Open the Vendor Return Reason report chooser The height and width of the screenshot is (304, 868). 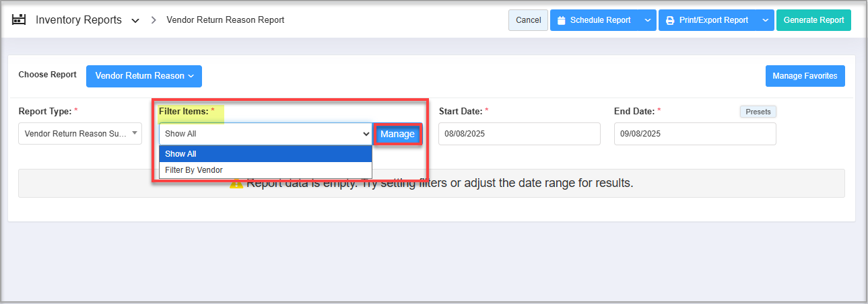point(144,76)
